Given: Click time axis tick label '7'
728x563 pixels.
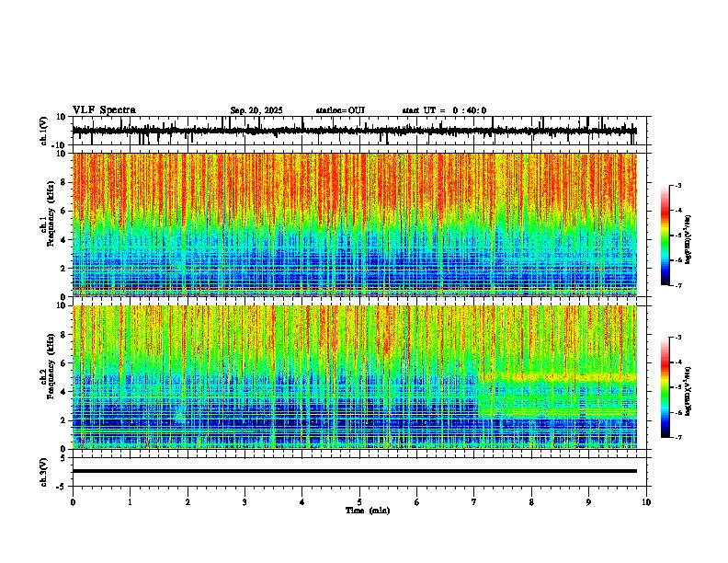Looking at the screenshot, I should [474, 502].
